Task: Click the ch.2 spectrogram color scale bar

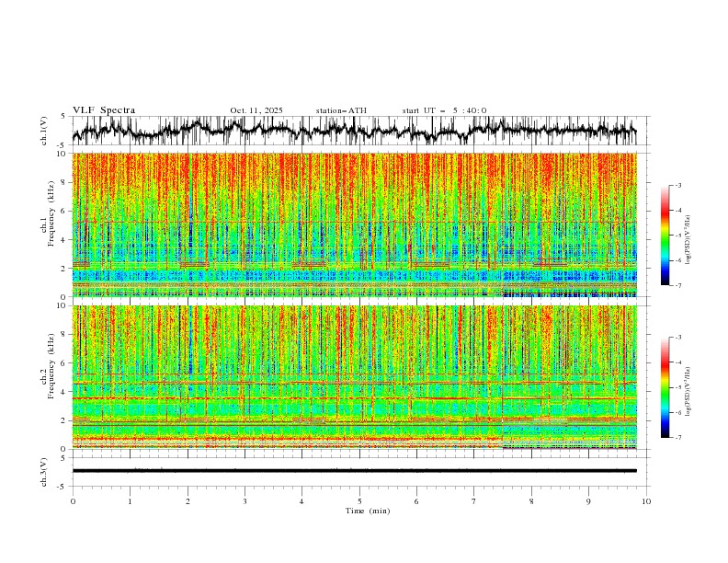Action: pyautogui.click(x=665, y=387)
